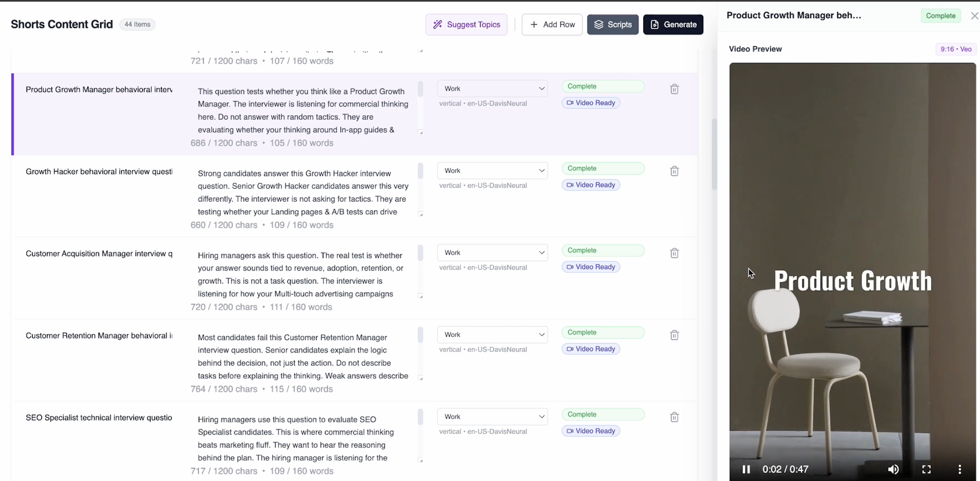This screenshot has width=980, height=481.
Task: Open Video Ready for Product Growth Manager
Action: (x=591, y=103)
